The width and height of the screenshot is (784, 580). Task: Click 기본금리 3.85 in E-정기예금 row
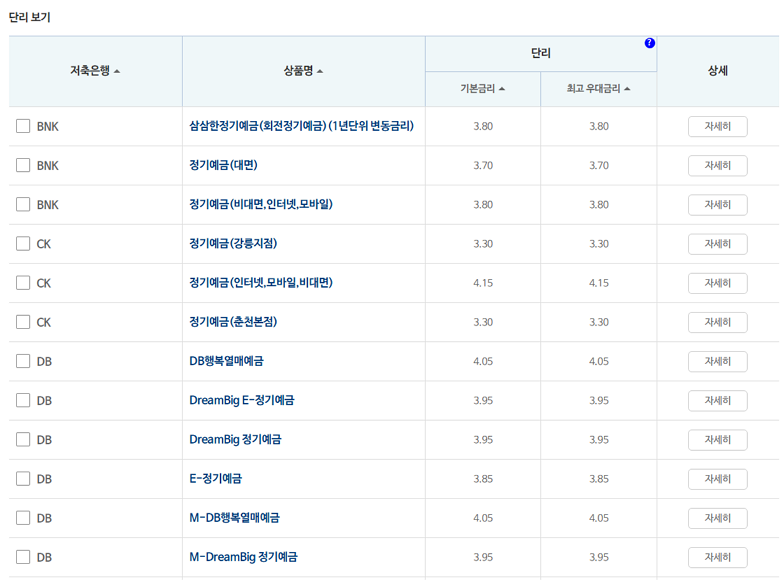[x=483, y=479]
